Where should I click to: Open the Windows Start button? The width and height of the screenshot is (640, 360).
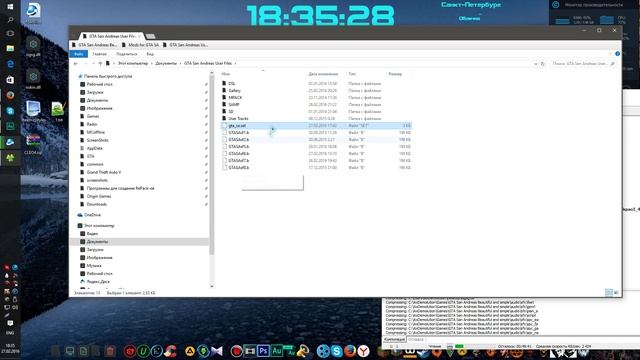[x=10, y=7]
